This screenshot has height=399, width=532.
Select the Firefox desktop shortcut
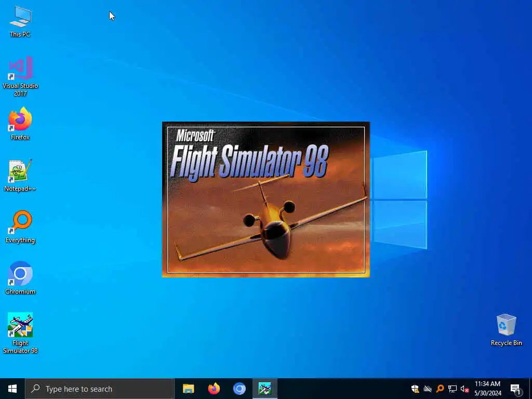pyautogui.click(x=20, y=124)
